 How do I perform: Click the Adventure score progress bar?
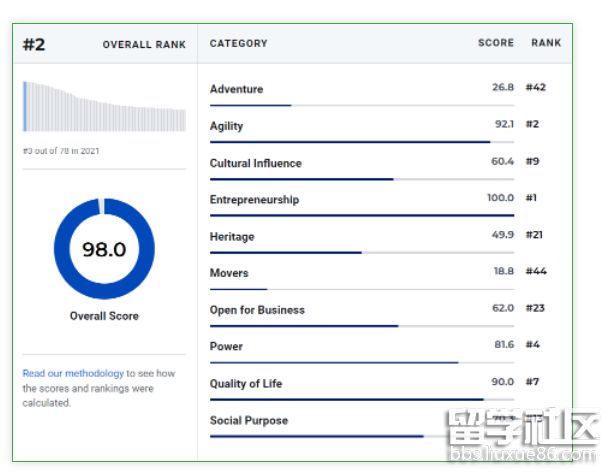click(250, 105)
